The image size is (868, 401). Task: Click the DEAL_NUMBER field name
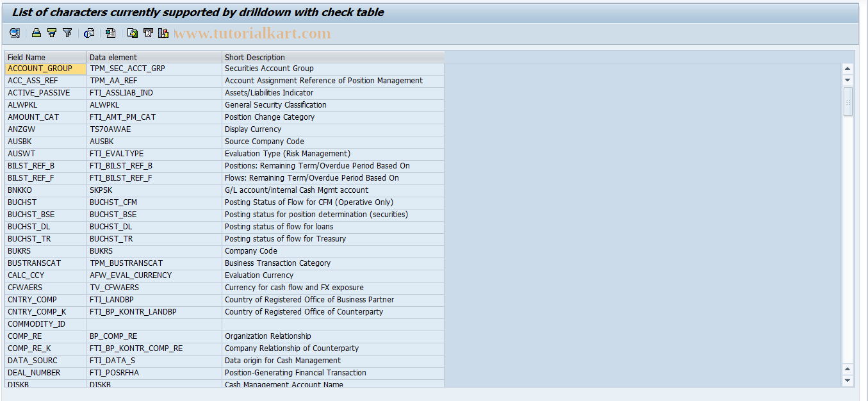click(x=34, y=373)
